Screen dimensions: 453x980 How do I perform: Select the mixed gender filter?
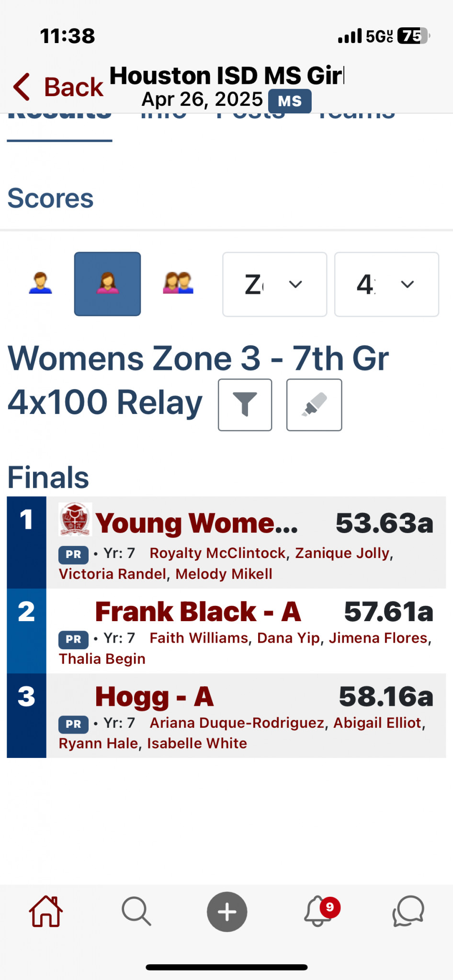178,283
